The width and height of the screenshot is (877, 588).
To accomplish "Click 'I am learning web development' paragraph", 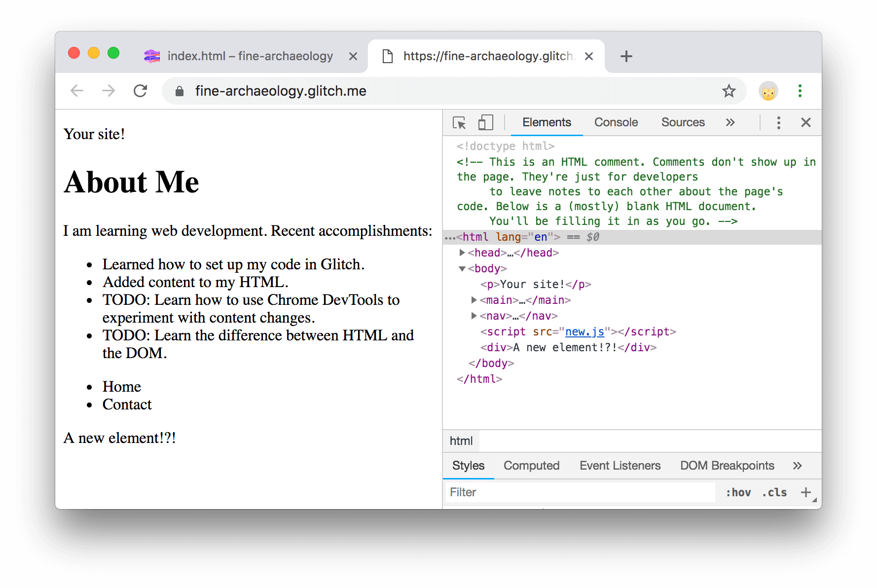I will (248, 231).
